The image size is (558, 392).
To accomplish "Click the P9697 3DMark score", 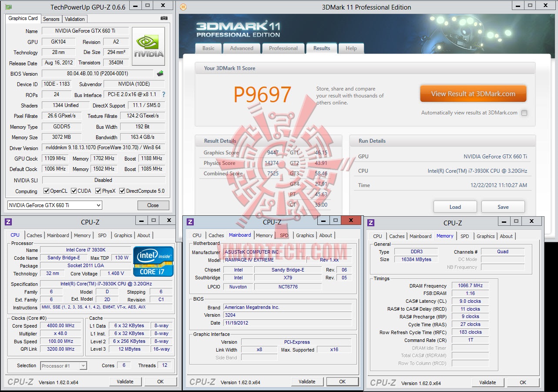I will [262, 94].
